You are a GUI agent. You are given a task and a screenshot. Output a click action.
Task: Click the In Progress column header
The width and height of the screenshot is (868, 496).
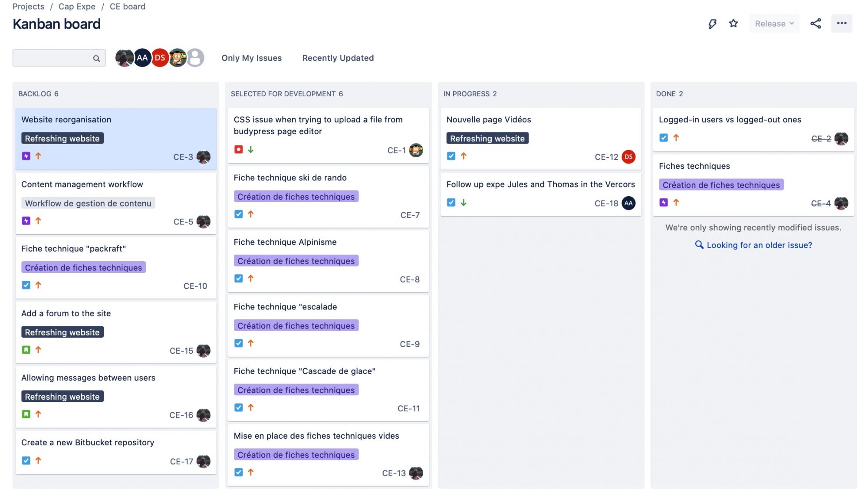tap(470, 94)
